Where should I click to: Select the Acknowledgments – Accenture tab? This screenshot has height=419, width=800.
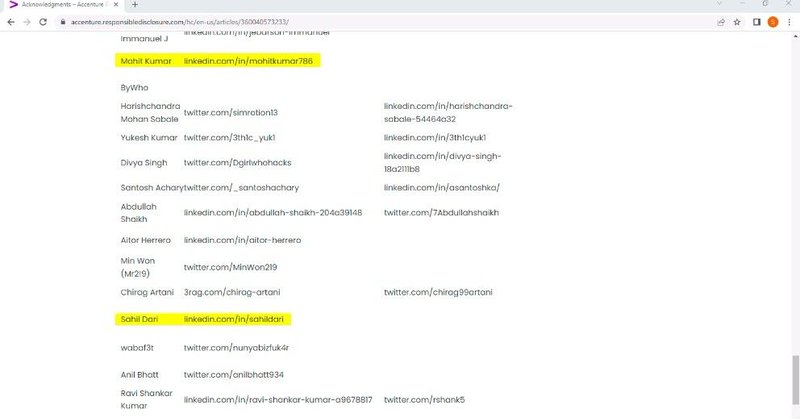point(62,5)
